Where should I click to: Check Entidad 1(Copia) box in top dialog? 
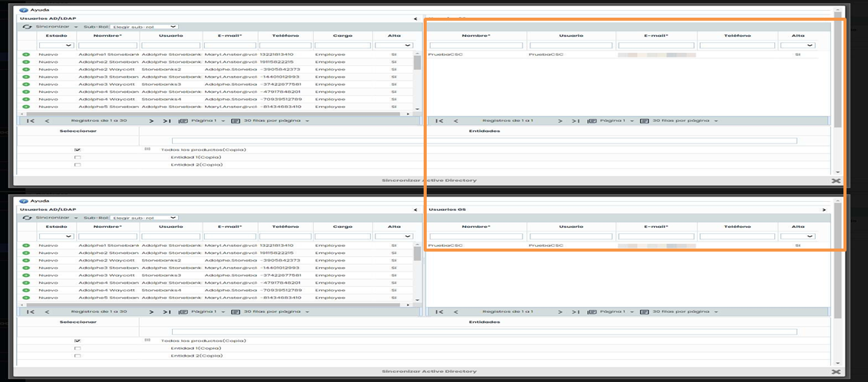(x=77, y=157)
